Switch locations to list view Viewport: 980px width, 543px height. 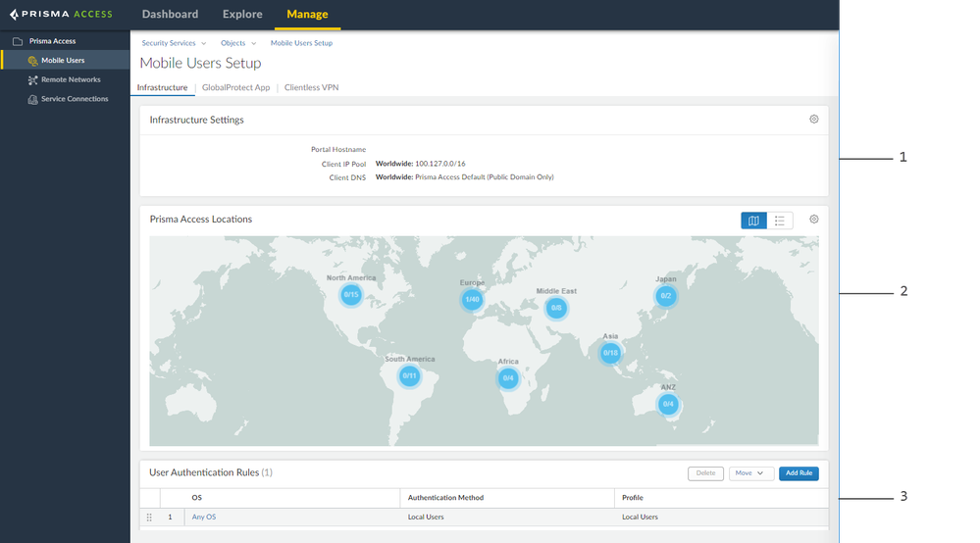click(779, 220)
